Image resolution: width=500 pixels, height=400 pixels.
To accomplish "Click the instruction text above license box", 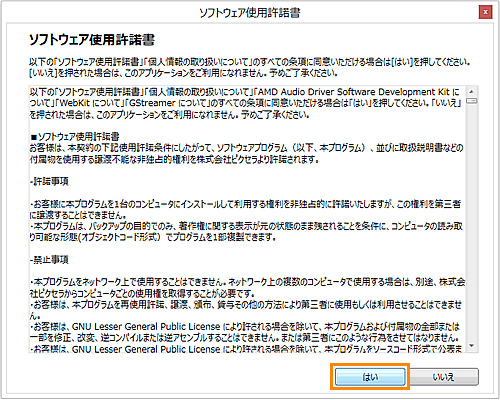I will [x=250, y=67].
